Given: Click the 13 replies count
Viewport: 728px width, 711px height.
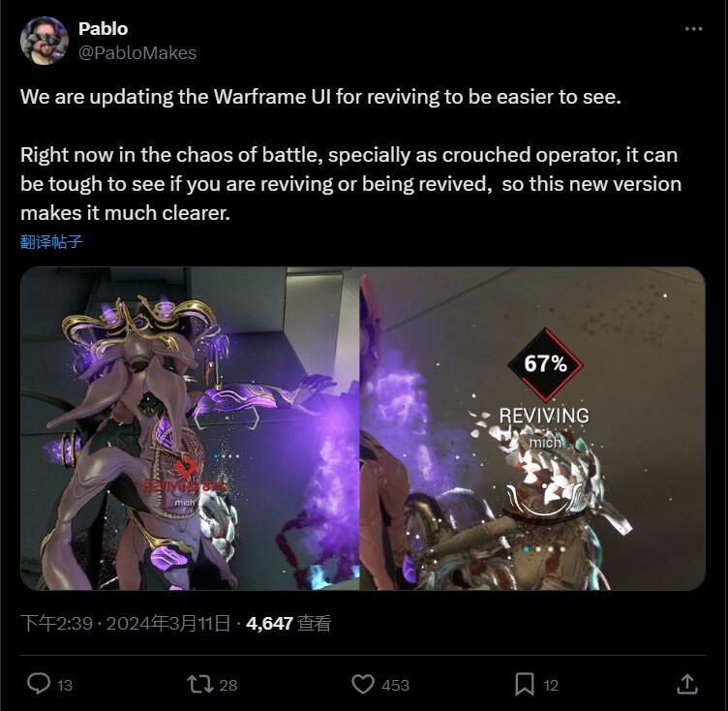Looking at the screenshot, I should pyautogui.click(x=65, y=686).
